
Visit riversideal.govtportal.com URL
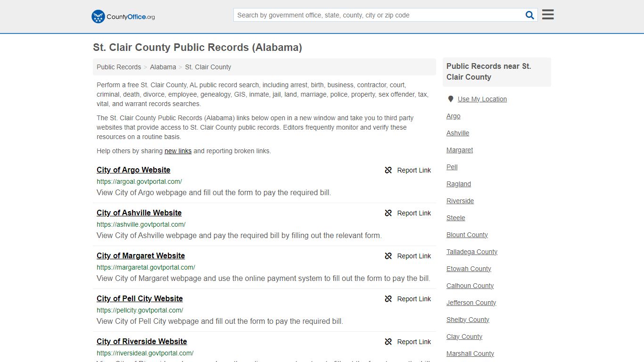[x=145, y=353]
